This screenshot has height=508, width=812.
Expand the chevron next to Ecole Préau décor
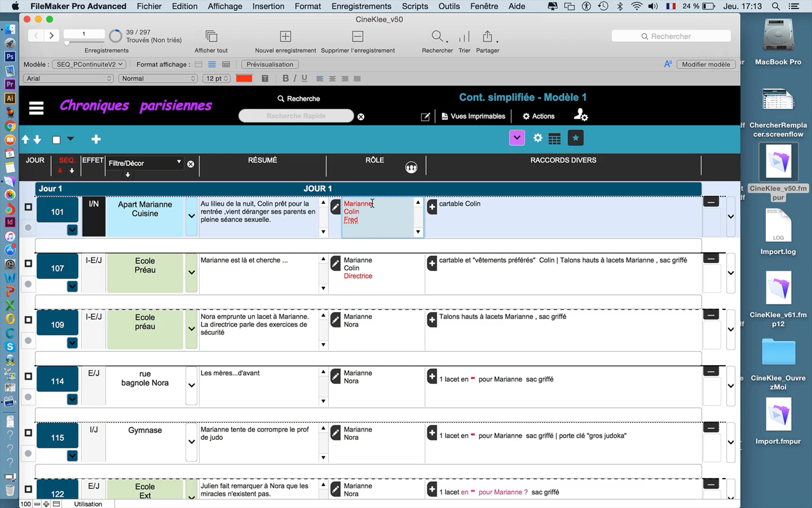click(x=191, y=272)
